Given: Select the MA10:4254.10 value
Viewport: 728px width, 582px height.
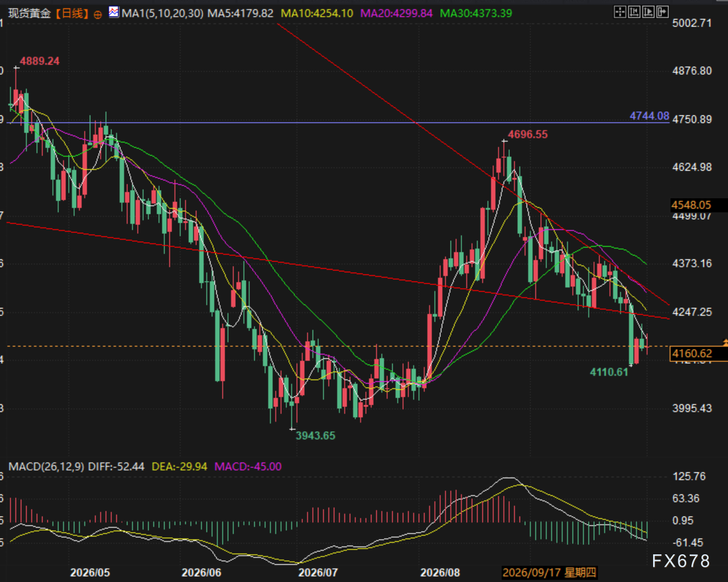Looking at the screenshot, I should (x=317, y=13).
